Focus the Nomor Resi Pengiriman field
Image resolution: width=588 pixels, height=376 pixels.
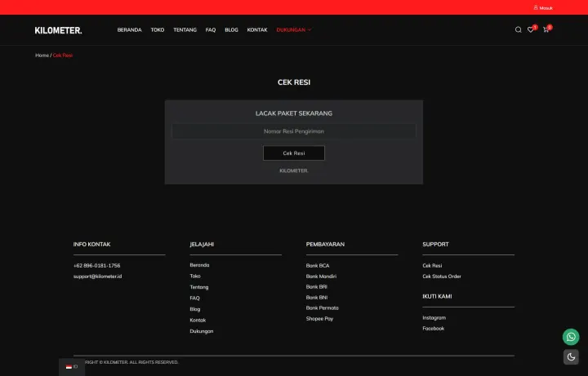(x=294, y=131)
